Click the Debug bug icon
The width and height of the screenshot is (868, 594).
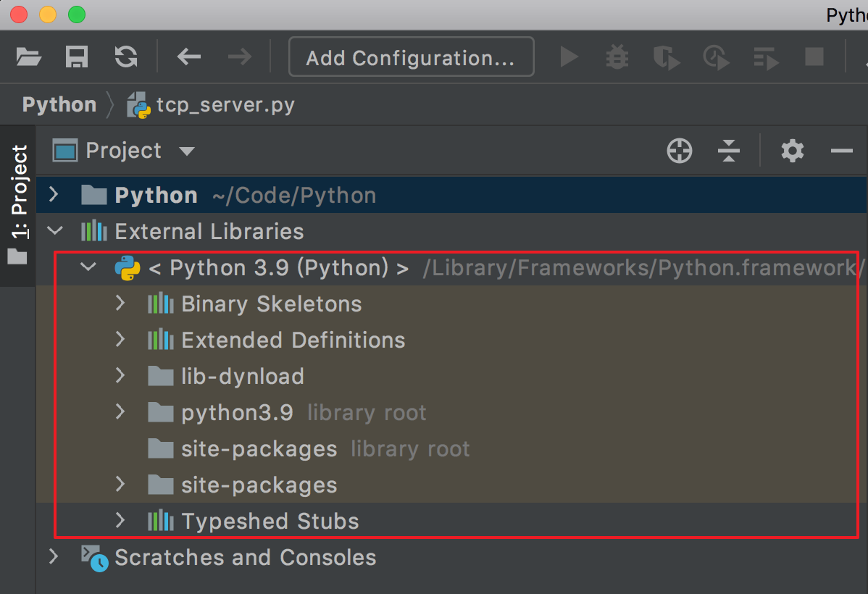(x=617, y=57)
